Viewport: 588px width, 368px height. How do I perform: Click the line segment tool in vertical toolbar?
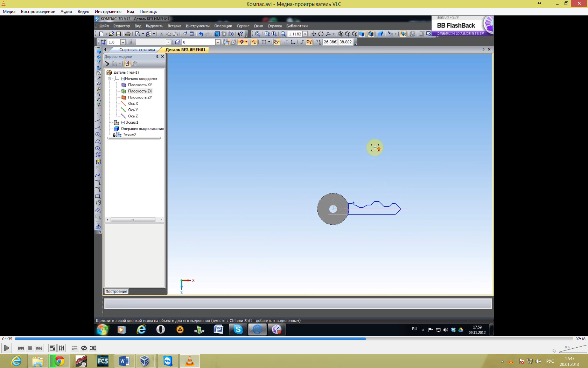click(x=98, y=128)
